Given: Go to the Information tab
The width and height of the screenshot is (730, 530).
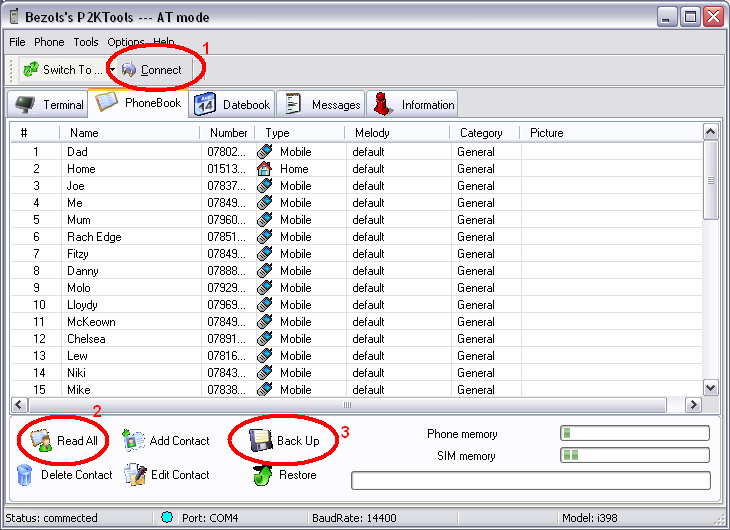Looking at the screenshot, I should tap(413, 104).
